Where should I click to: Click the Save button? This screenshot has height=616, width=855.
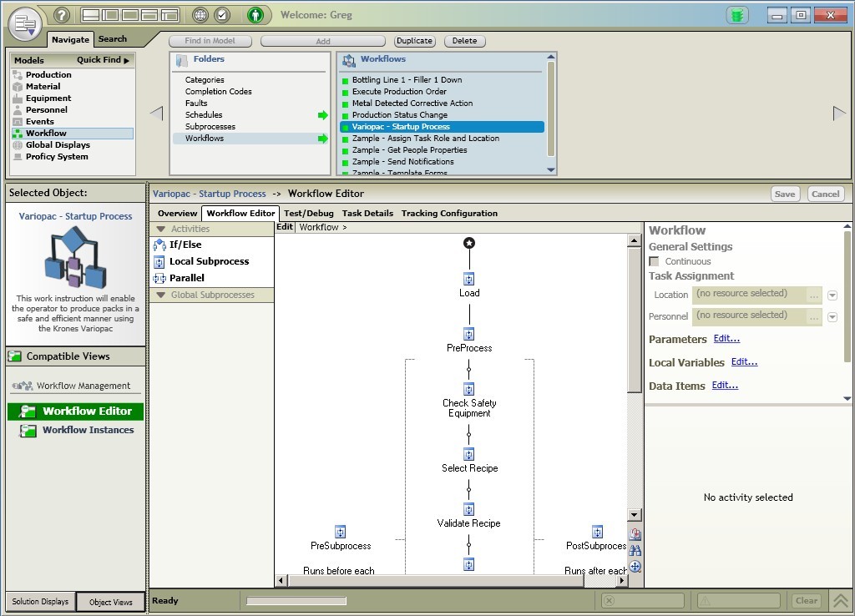tap(785, 194)
